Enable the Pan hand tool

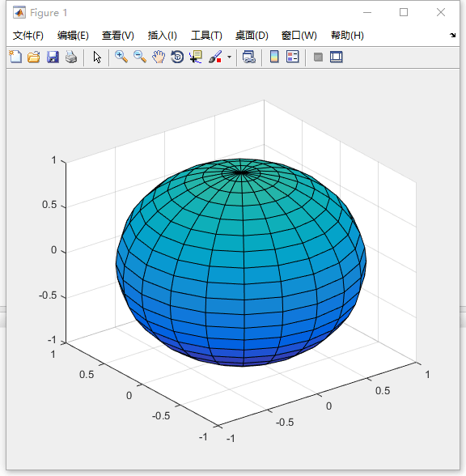(x=159, y=57)
